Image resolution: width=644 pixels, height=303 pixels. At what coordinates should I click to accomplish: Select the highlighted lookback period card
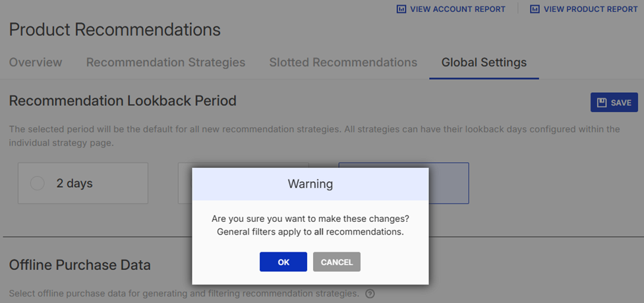tap(448, 183)
